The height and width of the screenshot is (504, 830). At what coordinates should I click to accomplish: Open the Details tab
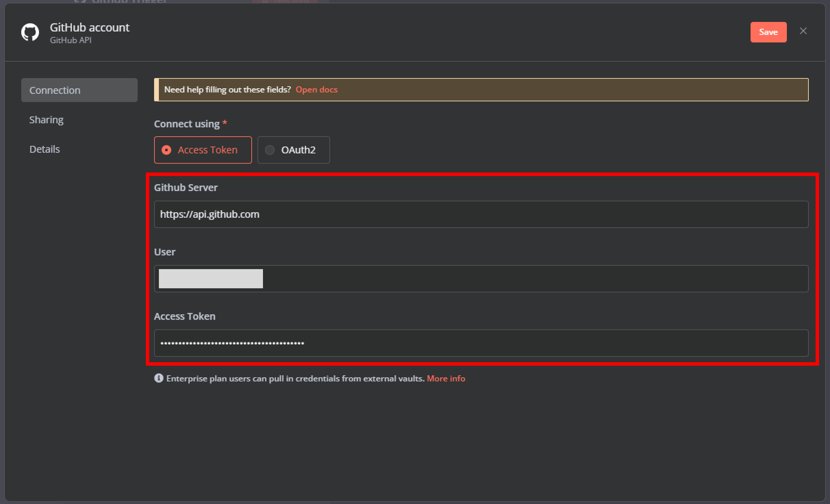tap(45, 149)
